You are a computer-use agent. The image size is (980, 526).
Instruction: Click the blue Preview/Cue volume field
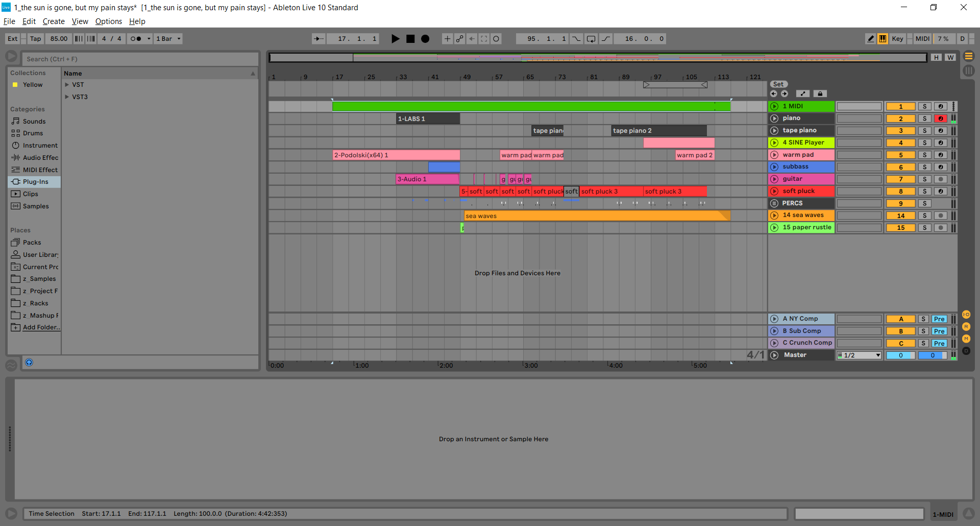933,355
